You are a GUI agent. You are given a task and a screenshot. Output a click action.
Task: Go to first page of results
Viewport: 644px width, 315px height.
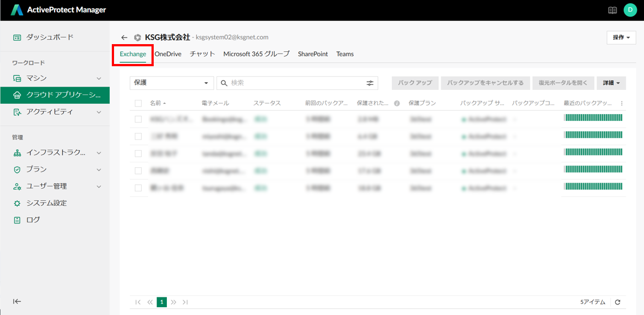(x=138, y=302)
